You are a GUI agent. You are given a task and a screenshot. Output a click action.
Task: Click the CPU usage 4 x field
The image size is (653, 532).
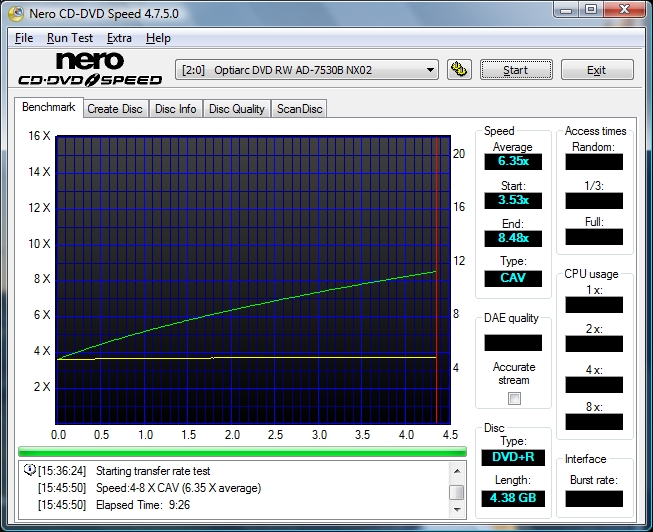594,385
